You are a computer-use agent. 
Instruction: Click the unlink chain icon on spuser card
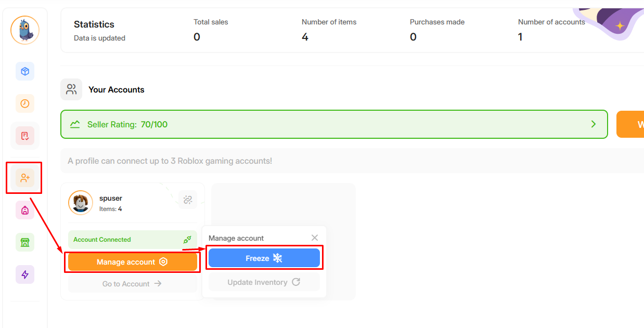188,200
